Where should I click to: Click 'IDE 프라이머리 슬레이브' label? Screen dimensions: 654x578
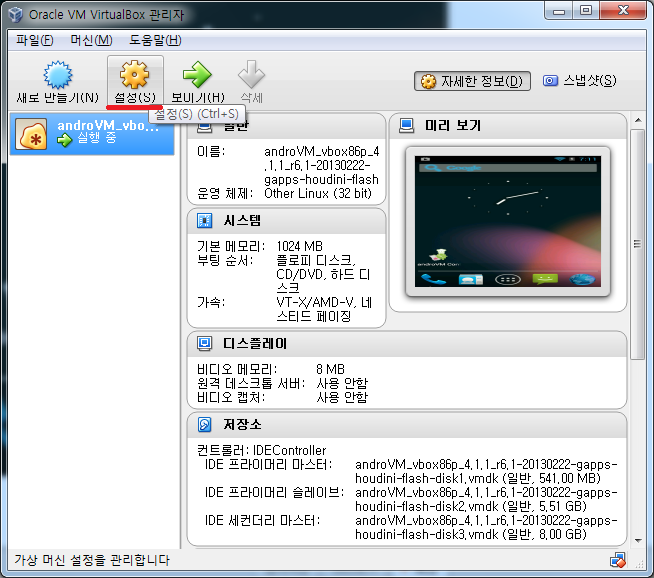click(x=274, y=492)
